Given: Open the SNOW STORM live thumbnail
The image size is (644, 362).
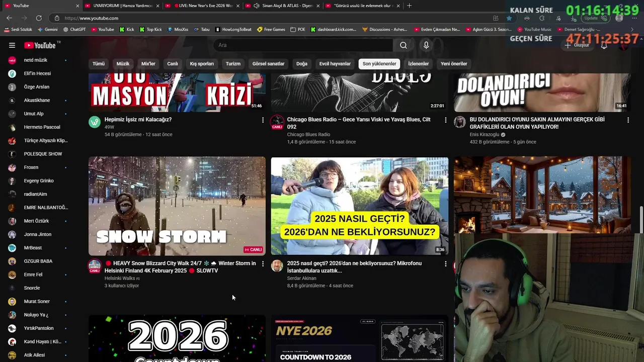Looking at the screenshot, I should (177, 206).
